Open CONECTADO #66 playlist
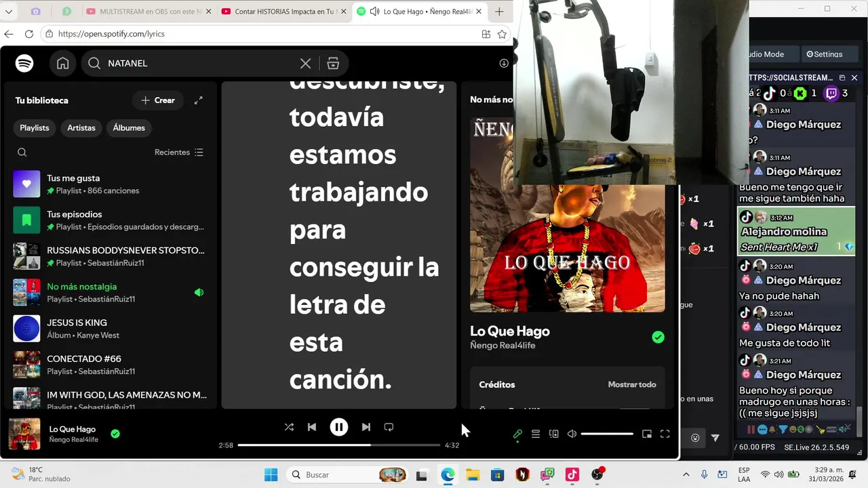 coord(112,365)
